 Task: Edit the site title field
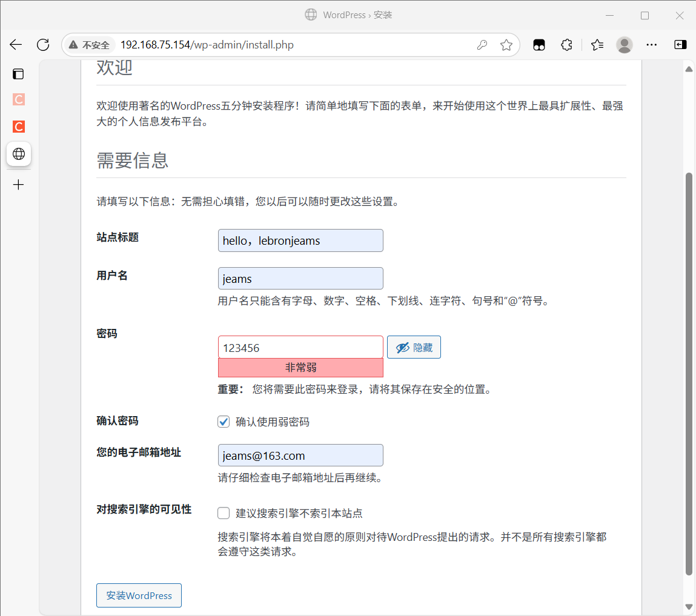click(x=300, y=240)
